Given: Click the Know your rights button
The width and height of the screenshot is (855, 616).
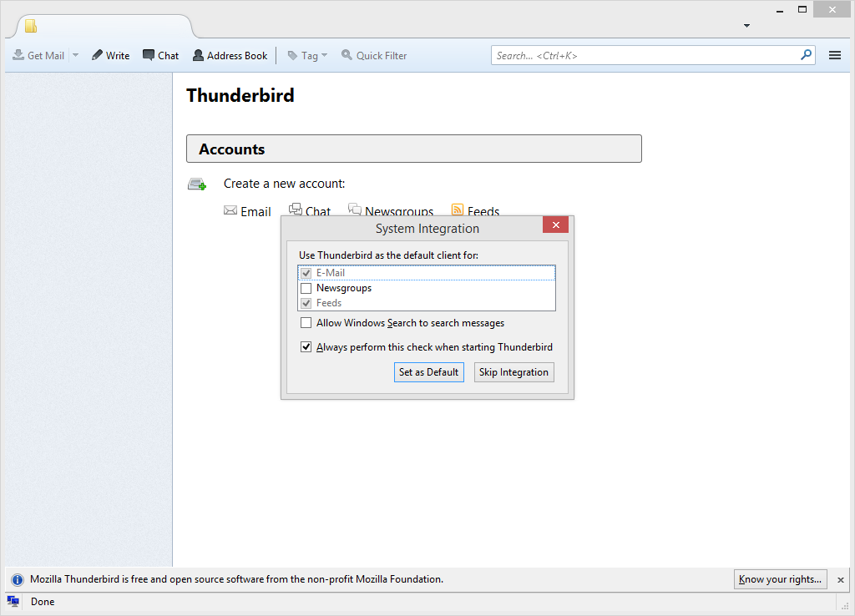Looking at the screenshot, I should pyautogui.click(x=781, y=579).
